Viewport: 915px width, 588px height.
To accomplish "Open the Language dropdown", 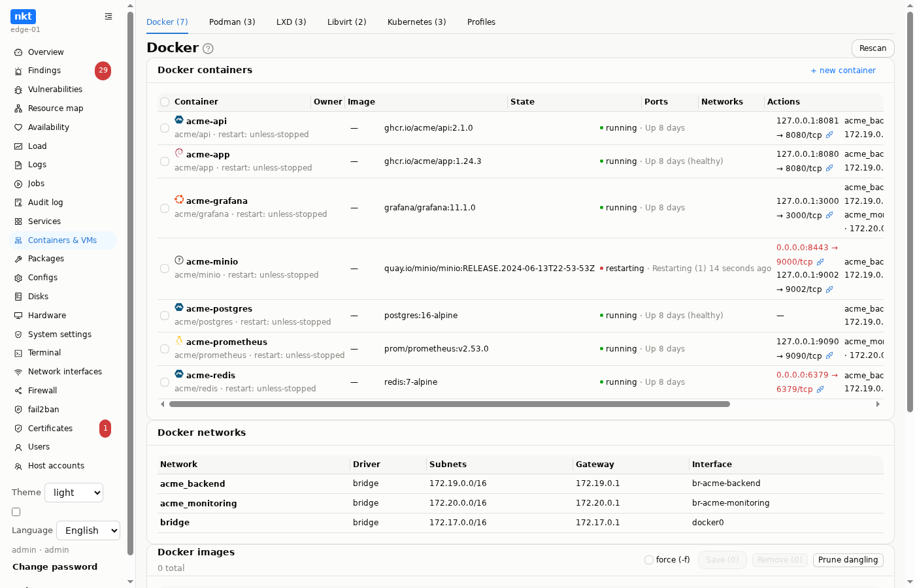I will [88, 531].
